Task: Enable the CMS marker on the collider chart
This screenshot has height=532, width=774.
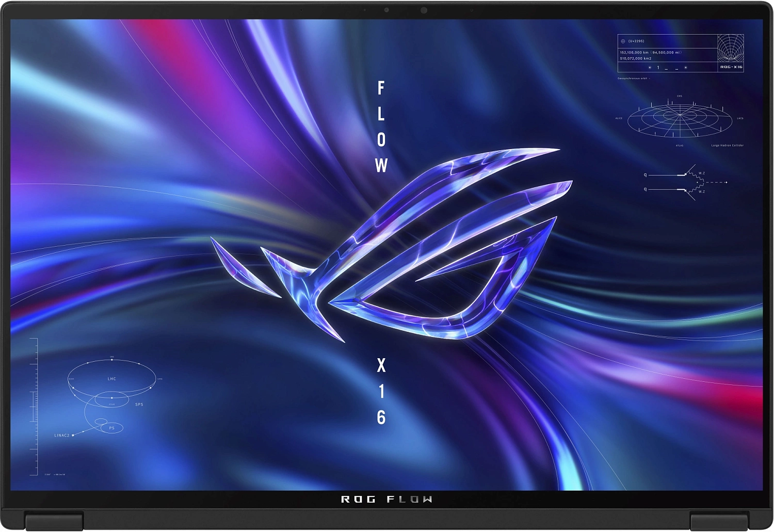Action: [679, 96]
